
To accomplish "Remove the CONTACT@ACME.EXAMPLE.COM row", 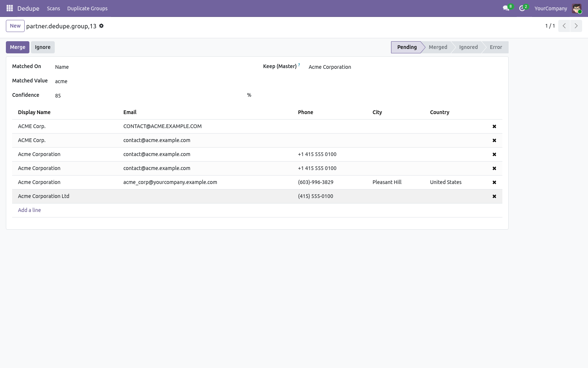I will click(x=494, y=126).
